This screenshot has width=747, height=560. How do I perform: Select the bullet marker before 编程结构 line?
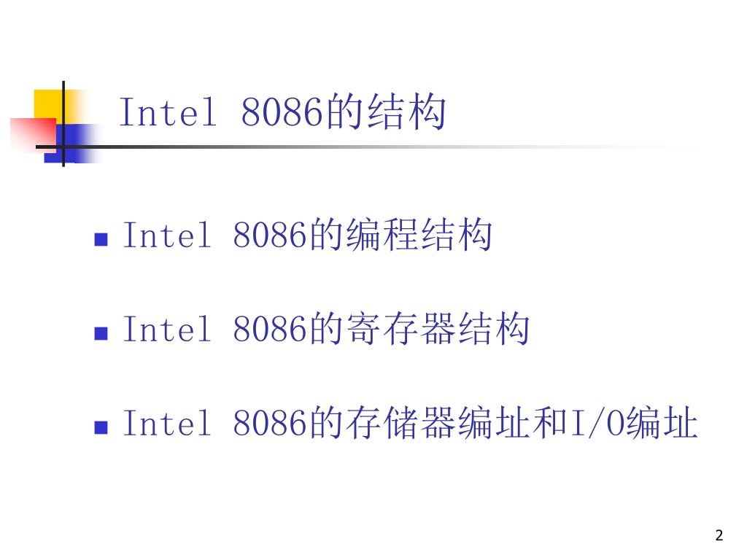coord(101,239)
